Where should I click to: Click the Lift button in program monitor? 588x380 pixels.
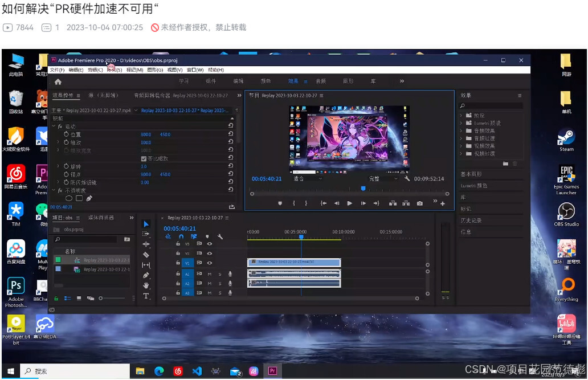point(393,203)
